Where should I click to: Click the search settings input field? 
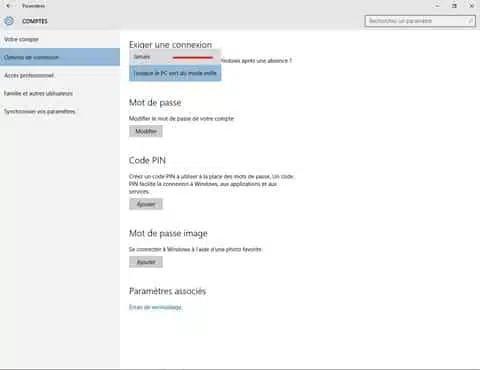(x=420, y=21)
